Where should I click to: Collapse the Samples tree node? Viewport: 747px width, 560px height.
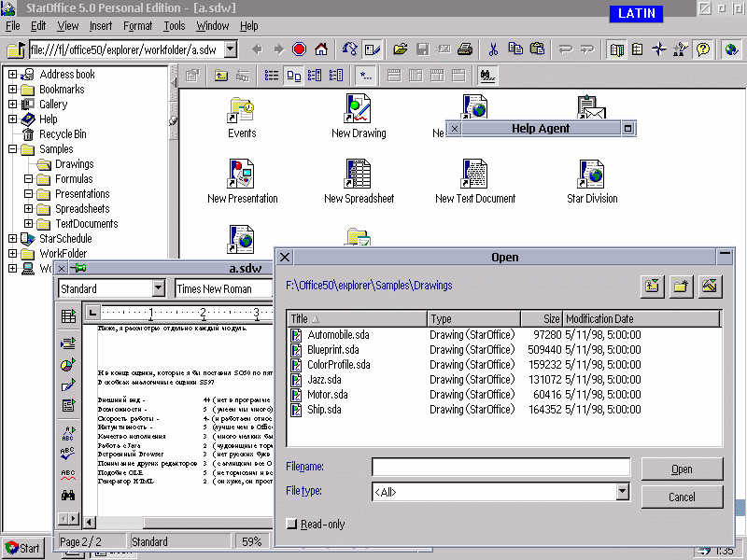(x=13, y=149)
